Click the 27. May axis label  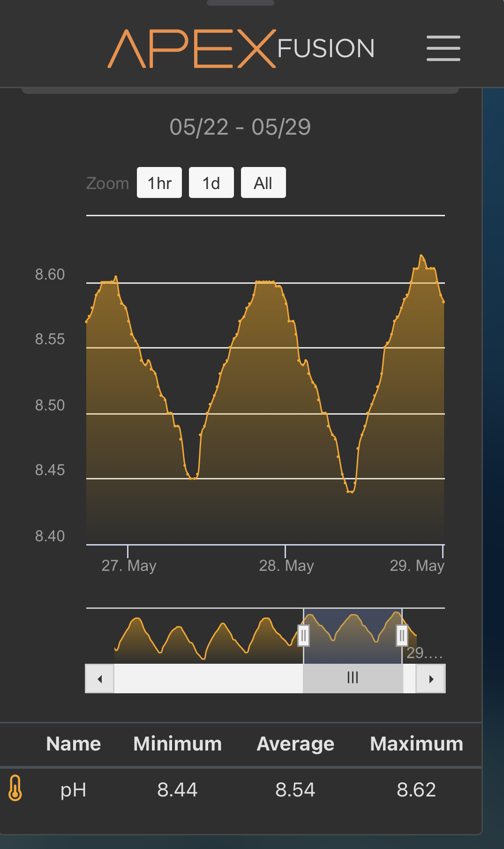pos(129,566)
